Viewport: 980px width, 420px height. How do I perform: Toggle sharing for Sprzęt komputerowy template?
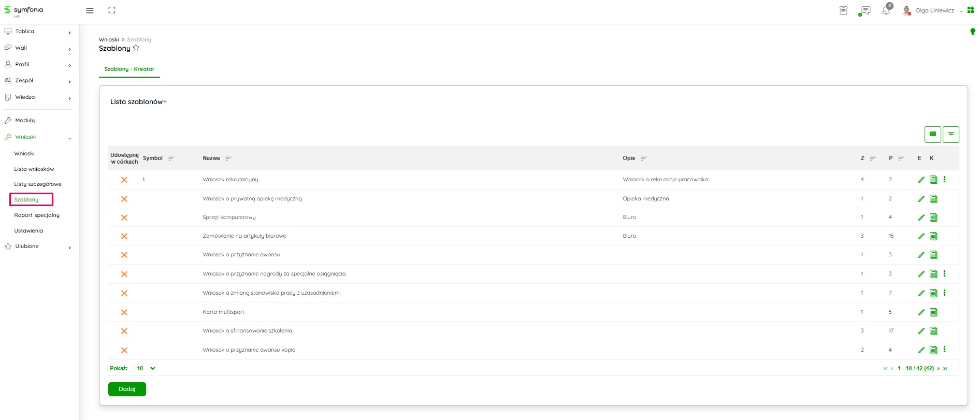124,218
